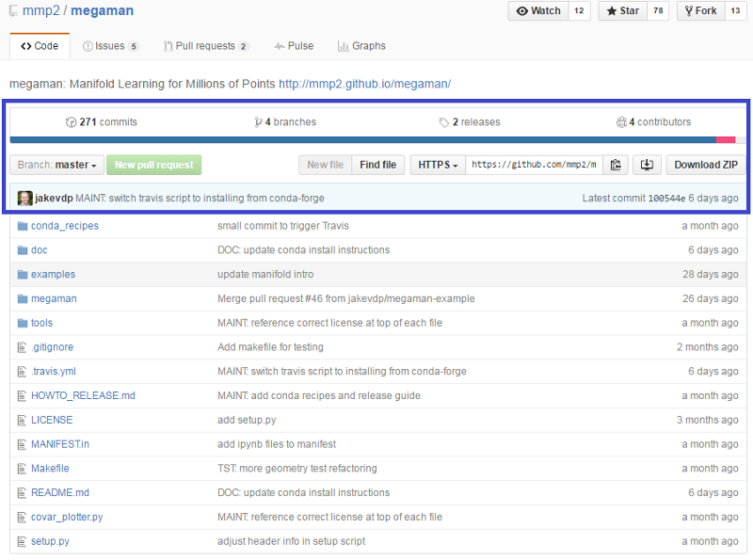The height and width of the screenshot is (560, 753).
Task: Click the clone in desktop icon button
Action: point(647,165)
